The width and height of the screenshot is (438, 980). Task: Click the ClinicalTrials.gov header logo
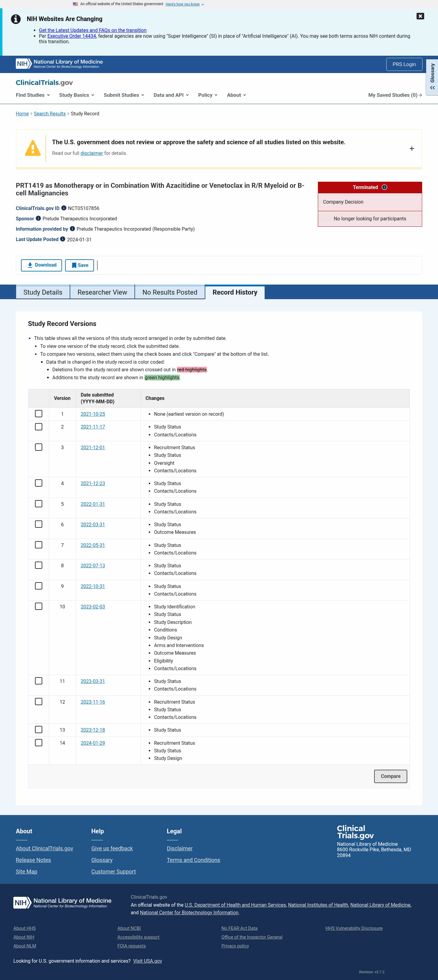click(x=44, y=82)
